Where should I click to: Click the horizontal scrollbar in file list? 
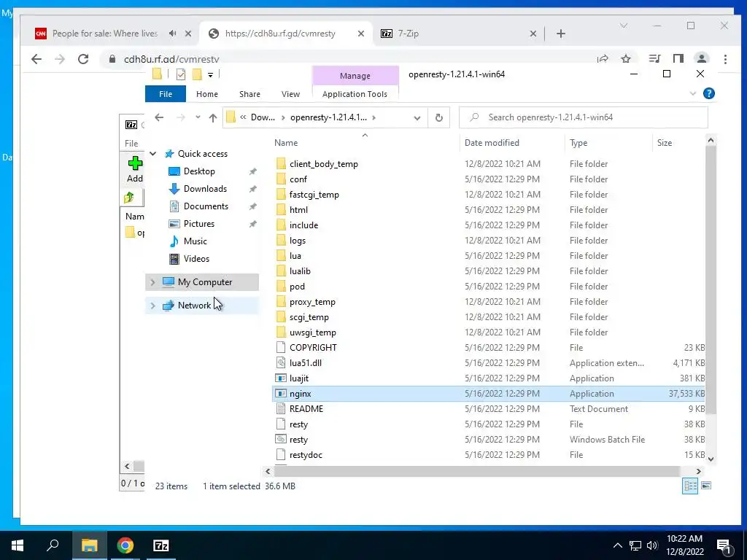pos(477,472)
